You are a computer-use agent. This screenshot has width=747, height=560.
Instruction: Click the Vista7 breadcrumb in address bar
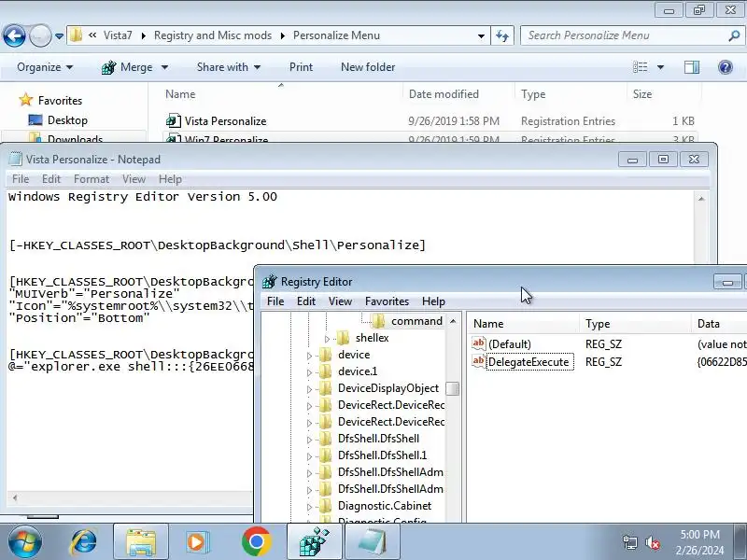118,35
